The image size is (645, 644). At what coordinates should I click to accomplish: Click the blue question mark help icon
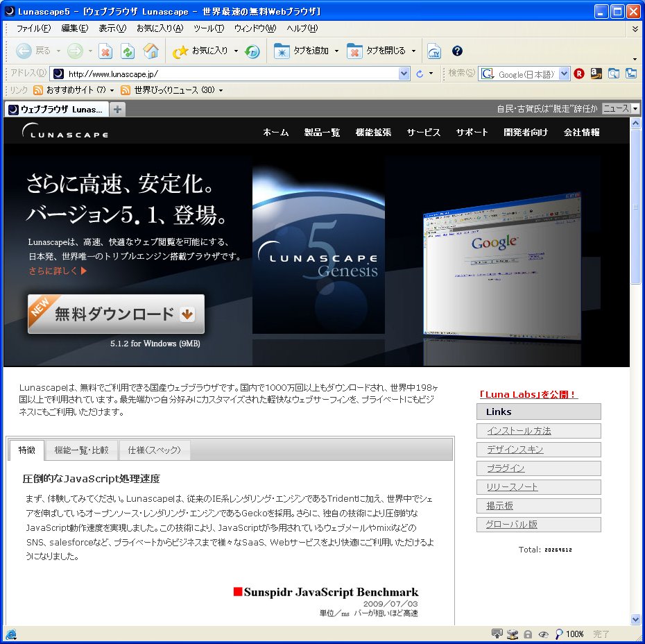click(x=457, y=51)
